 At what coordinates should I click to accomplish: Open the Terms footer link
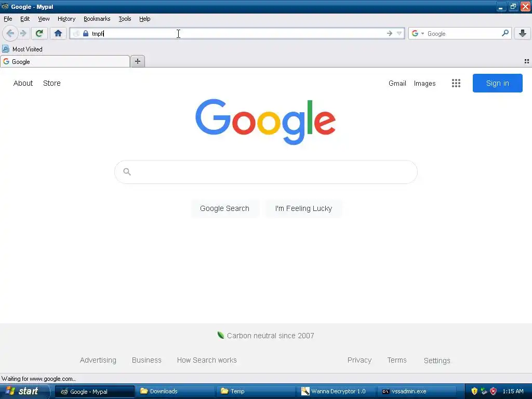[397, 360]
